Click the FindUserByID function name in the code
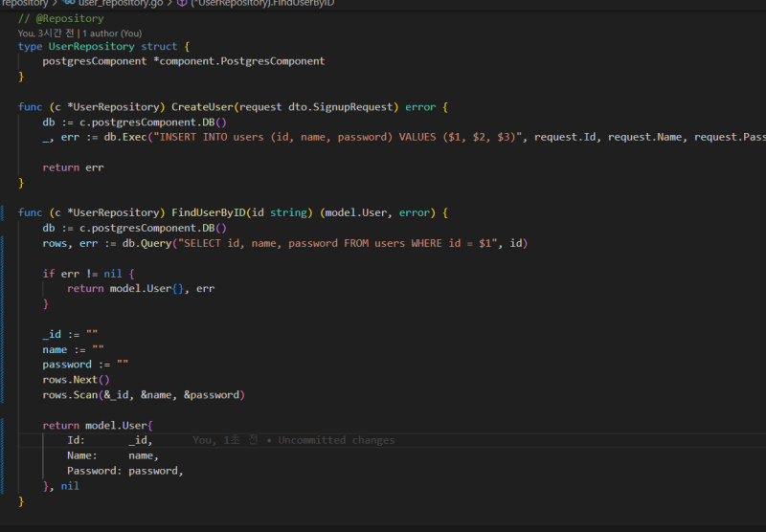The image size is (766, 532). [x=208, y=212]
